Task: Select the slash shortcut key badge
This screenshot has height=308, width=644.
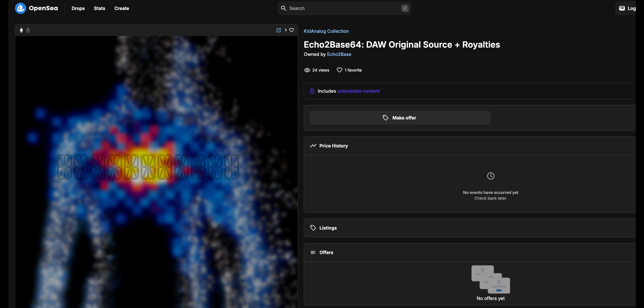Action: (x=405, y=8)
